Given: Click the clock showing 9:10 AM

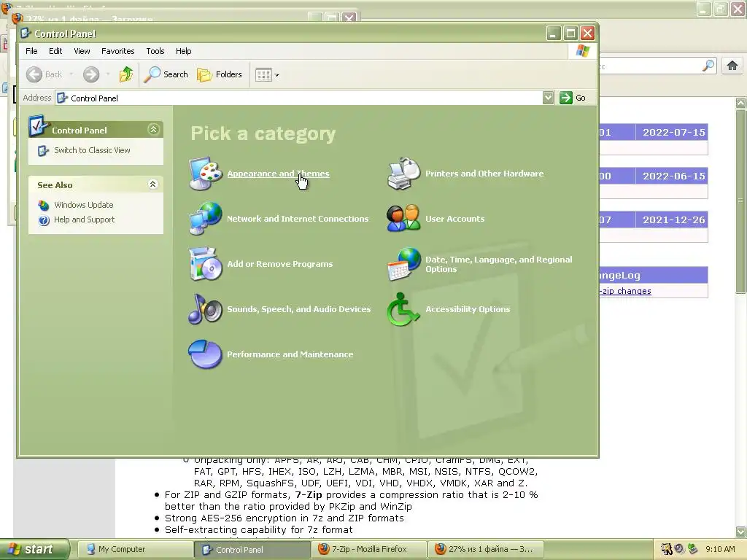Looking at the screenshot, I should 720,550.
